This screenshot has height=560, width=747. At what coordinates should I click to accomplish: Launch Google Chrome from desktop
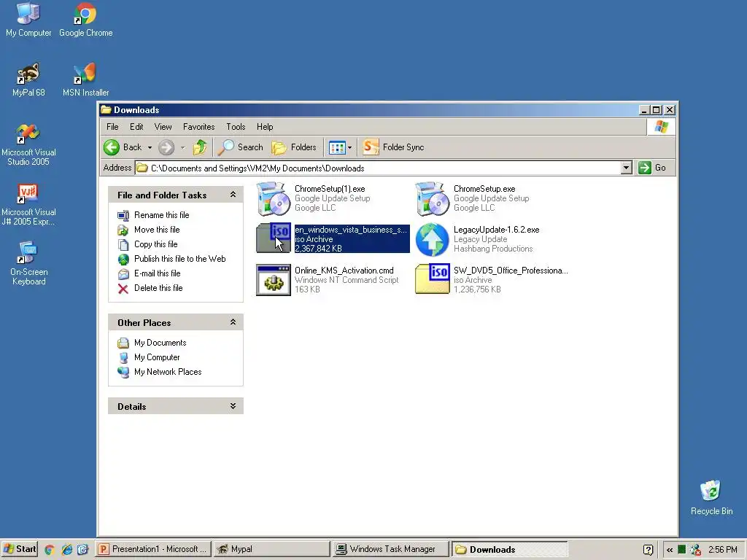point(86,19)
